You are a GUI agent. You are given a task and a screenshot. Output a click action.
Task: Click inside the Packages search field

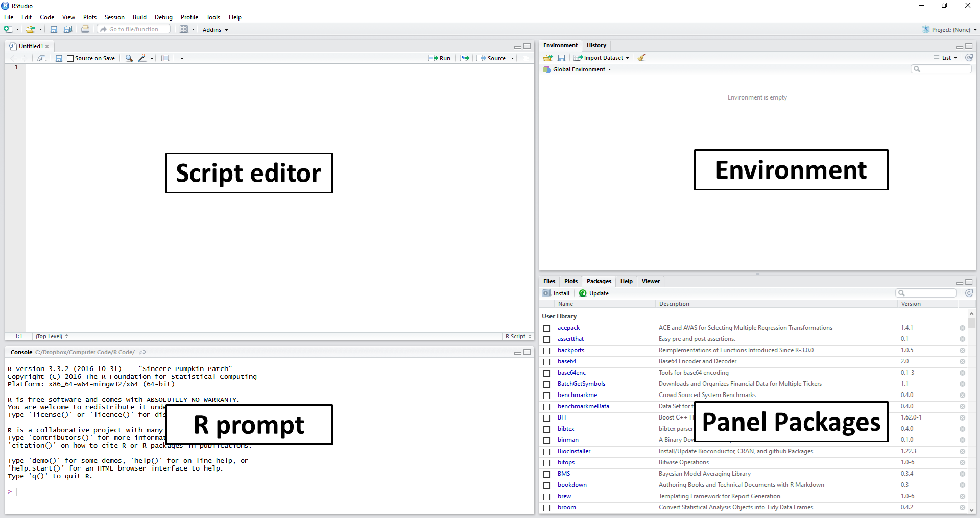point(927,293)
